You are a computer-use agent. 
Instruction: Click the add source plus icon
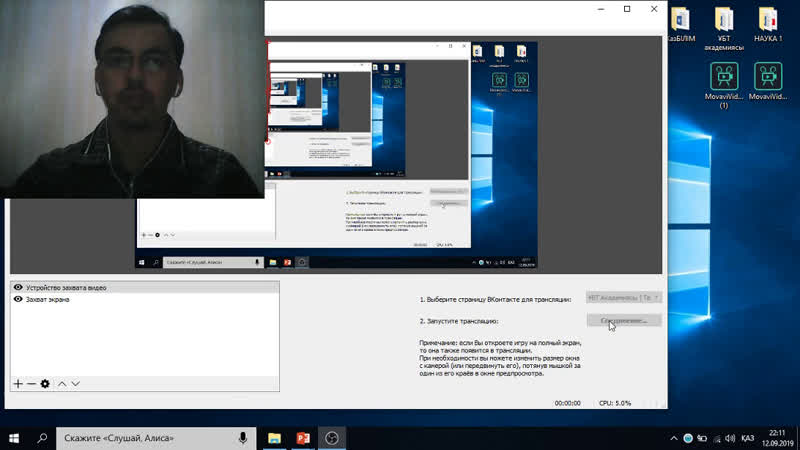(x=17, y=384)
